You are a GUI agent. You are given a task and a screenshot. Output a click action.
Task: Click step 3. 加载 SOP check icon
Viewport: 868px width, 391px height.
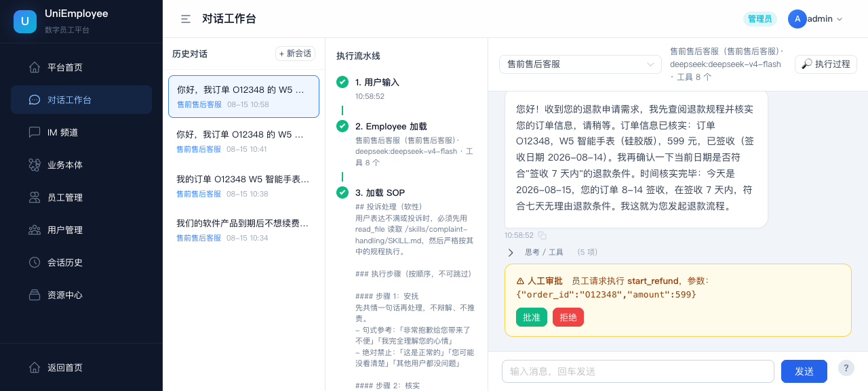[342, 192]
